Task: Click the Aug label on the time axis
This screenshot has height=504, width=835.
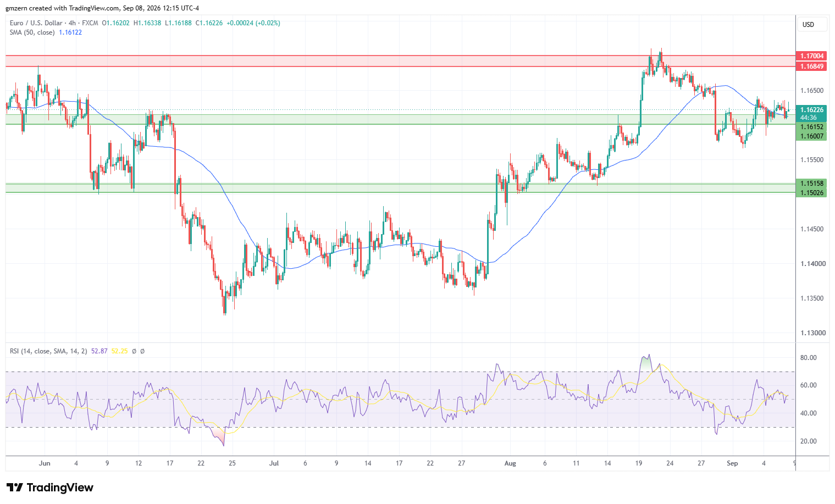Action: click(511, 463)
